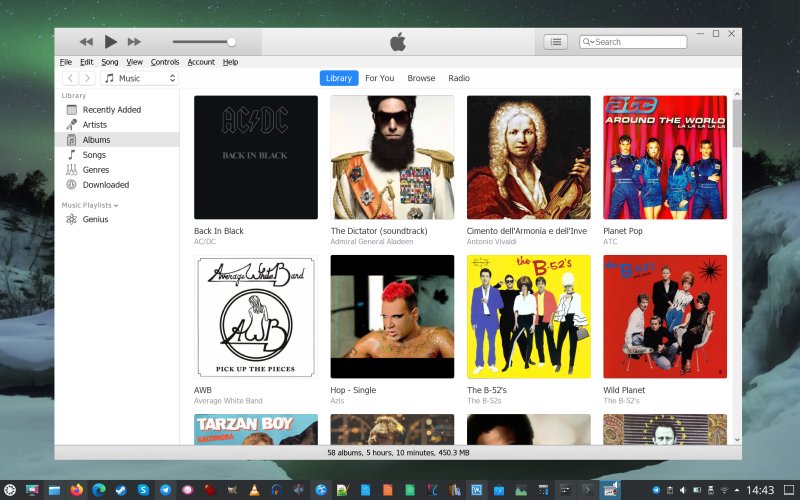Open the Song menu
This screenshot has width=800, height=500.
click(110, 62)
